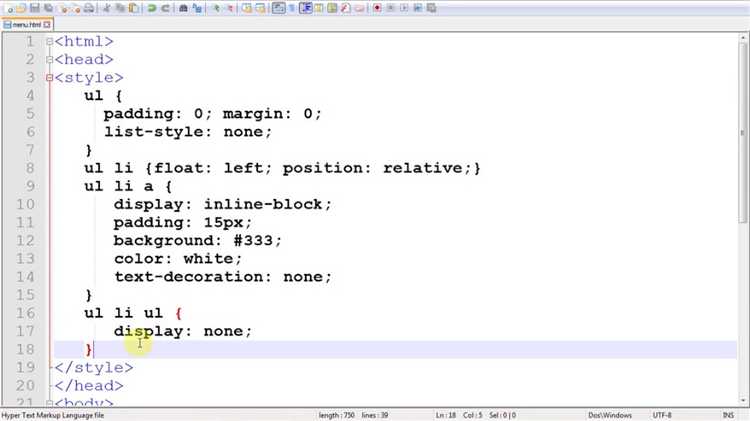
Task: Click the 'background: #333;' line
Action: point(198,241)
